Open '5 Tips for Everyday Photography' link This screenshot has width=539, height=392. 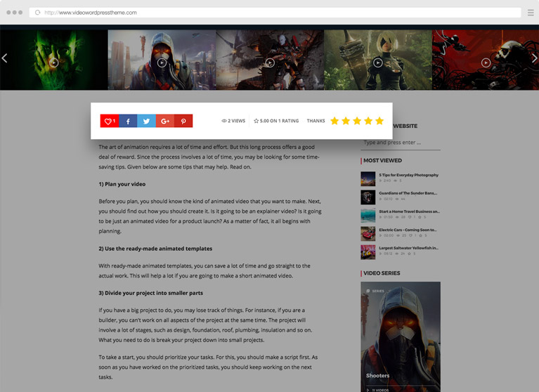click(x=409, y=175)
